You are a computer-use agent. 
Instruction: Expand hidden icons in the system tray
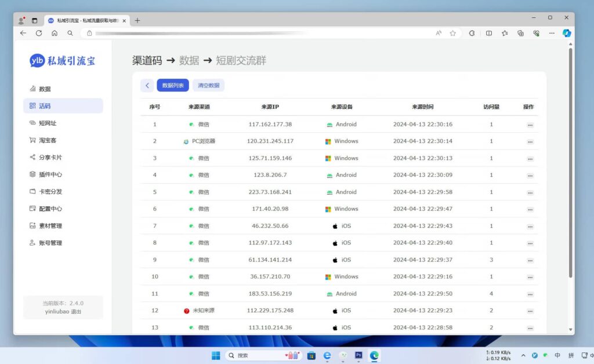tap(522, 355)
